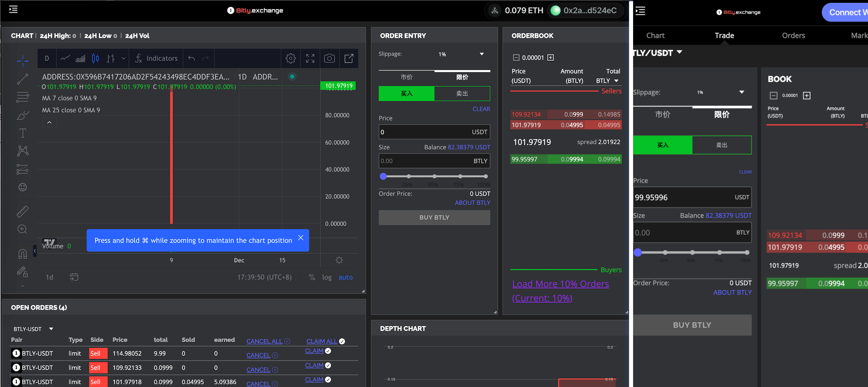Select the text annotation tool
Viewport: 868px width, 387px height.
click(x=23, y=133)
